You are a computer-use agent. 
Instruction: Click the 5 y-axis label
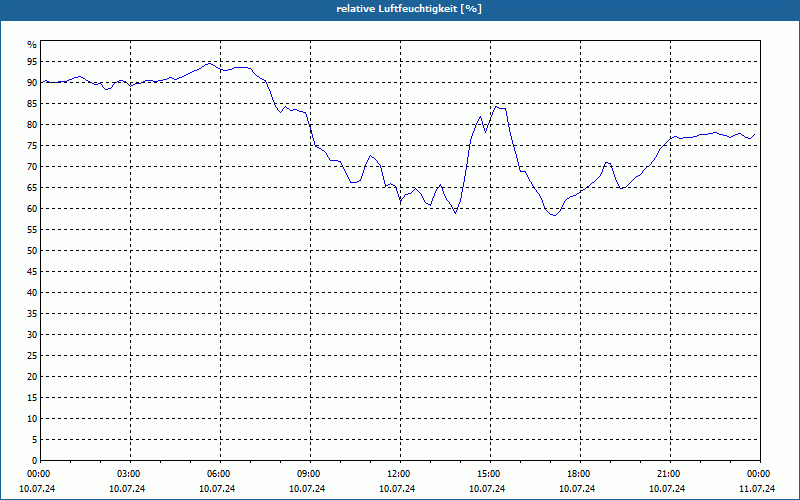click(34, 439)
